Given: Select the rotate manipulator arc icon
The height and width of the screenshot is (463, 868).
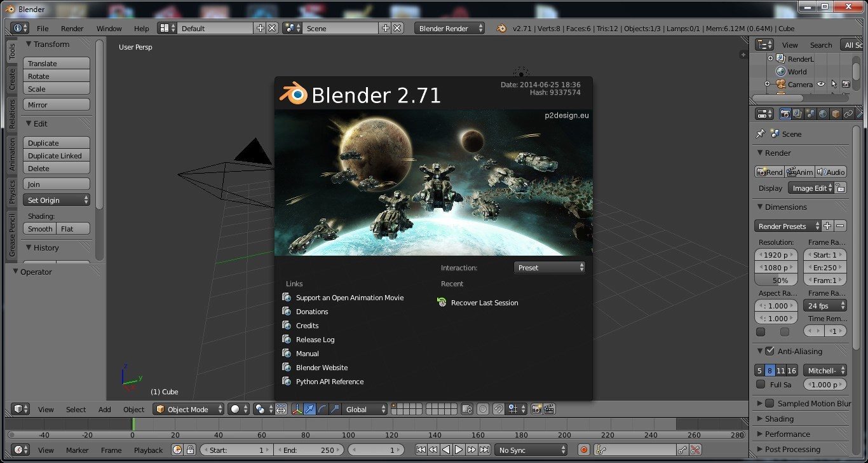Looking at the screenshot, I should tap(322, 409).
